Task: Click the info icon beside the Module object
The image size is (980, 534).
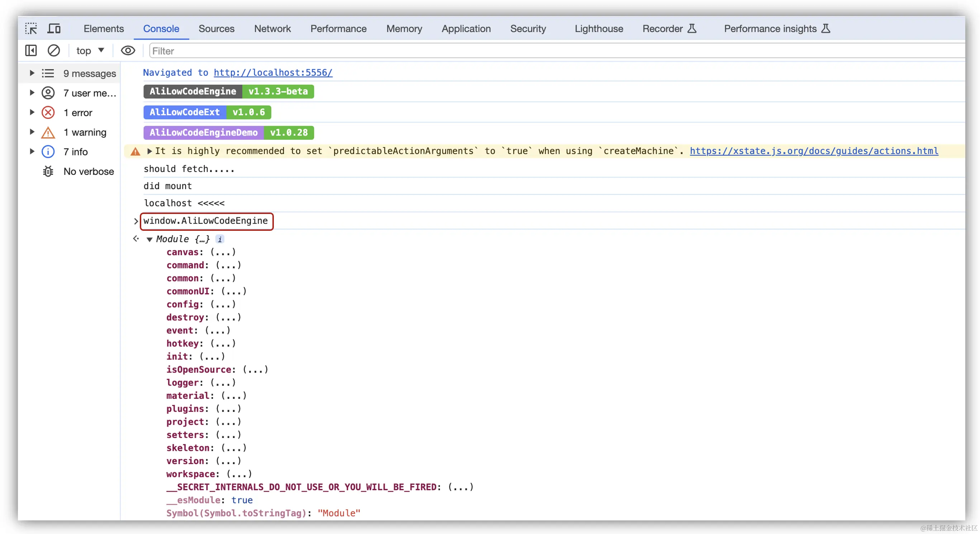Action: pyautogui.click(x=220, y=239)
